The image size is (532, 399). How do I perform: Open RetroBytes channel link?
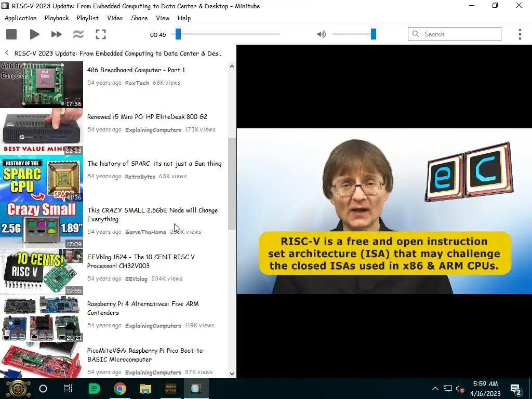140,177
